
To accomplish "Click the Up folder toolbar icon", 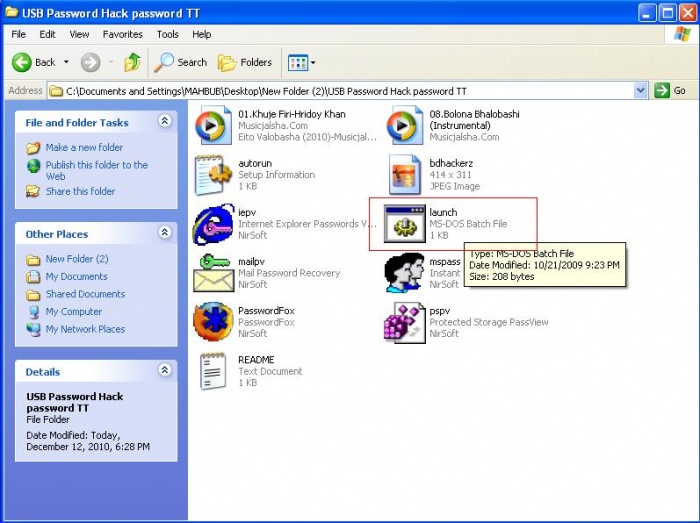I will coord(132,62).
